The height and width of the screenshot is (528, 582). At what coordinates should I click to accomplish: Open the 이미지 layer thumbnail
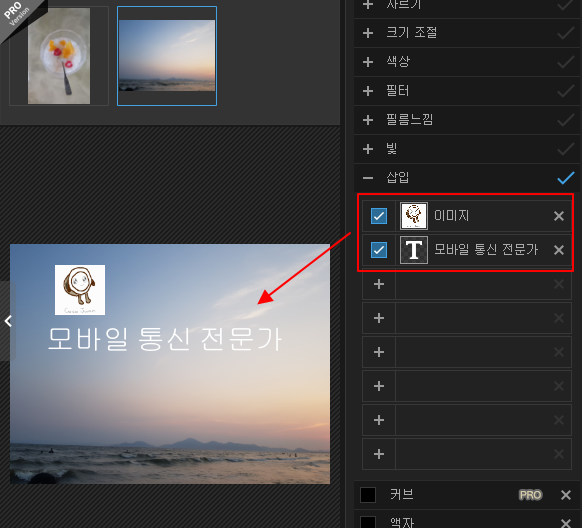tap(413, 216)
